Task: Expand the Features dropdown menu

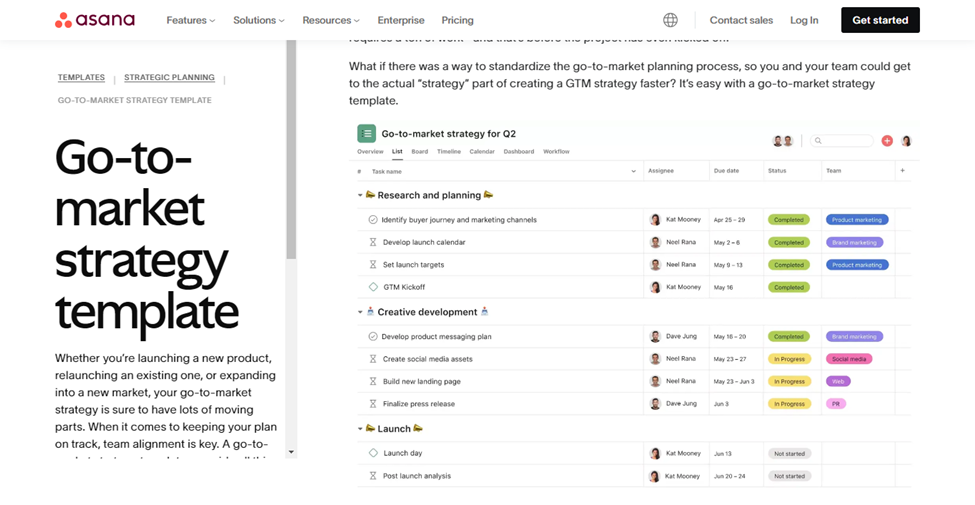Action: point(190,20)
